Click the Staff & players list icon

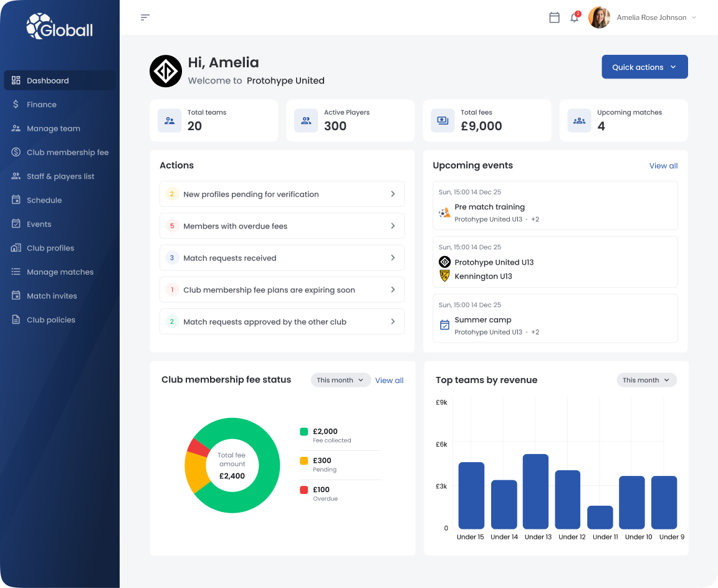point(16,176)
